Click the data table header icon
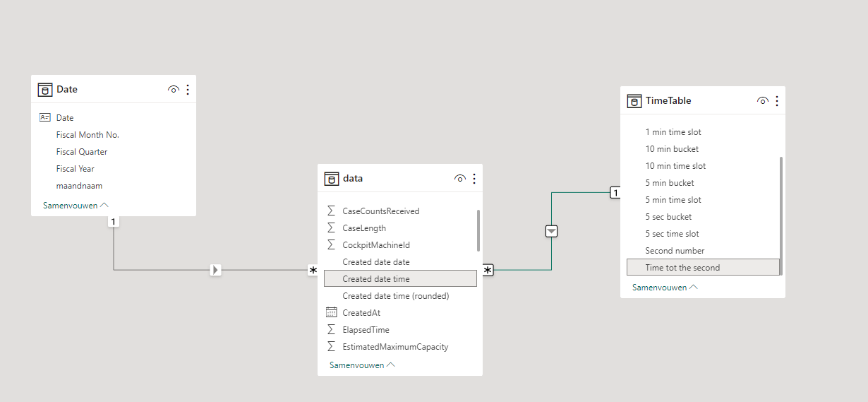 [332, 179]
